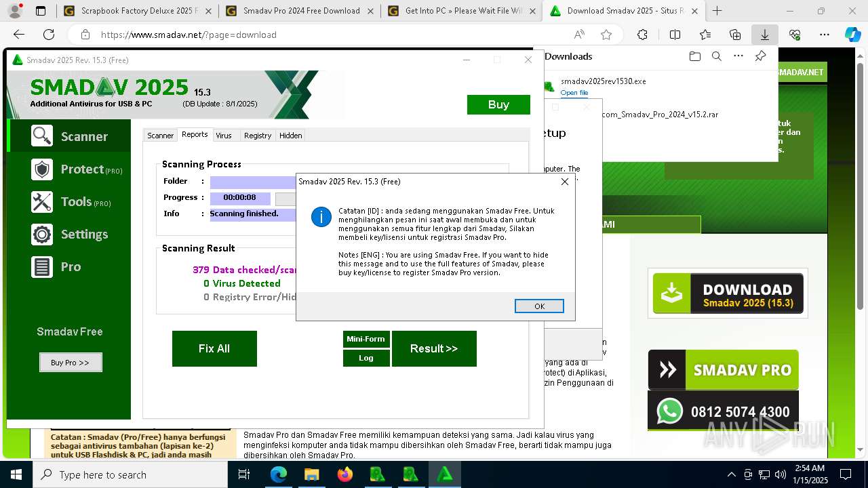Open Edge settings and more menu
This screenshot has width=868, height=488.
point(824,35)
